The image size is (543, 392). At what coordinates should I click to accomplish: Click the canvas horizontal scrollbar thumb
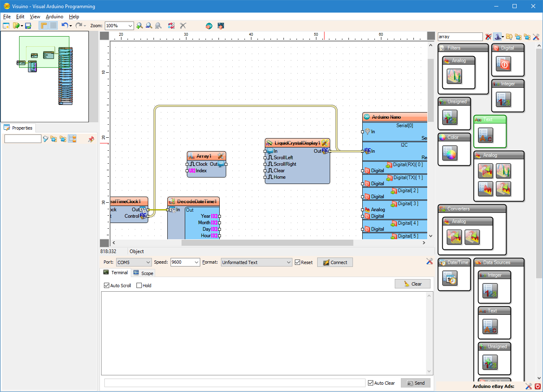coord(267,243)
